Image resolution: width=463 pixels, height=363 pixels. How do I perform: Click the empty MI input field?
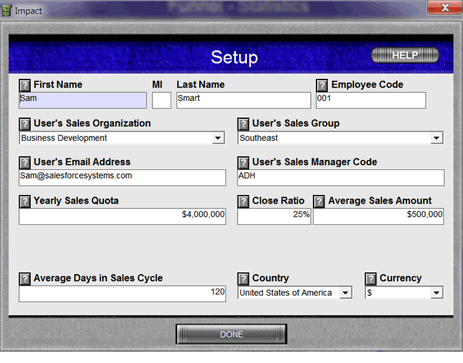click(162, 100)
